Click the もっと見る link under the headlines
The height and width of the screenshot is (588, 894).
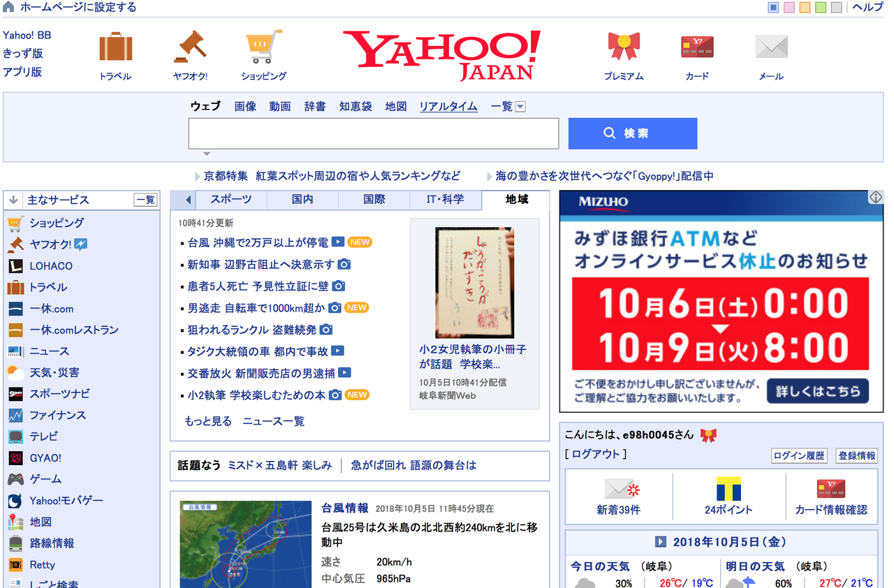208,421
